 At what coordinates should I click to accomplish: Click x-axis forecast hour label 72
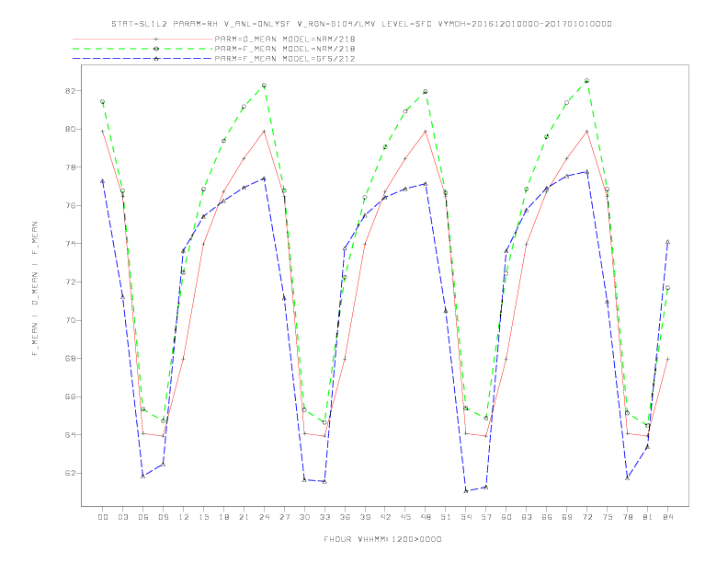point(587,517)
